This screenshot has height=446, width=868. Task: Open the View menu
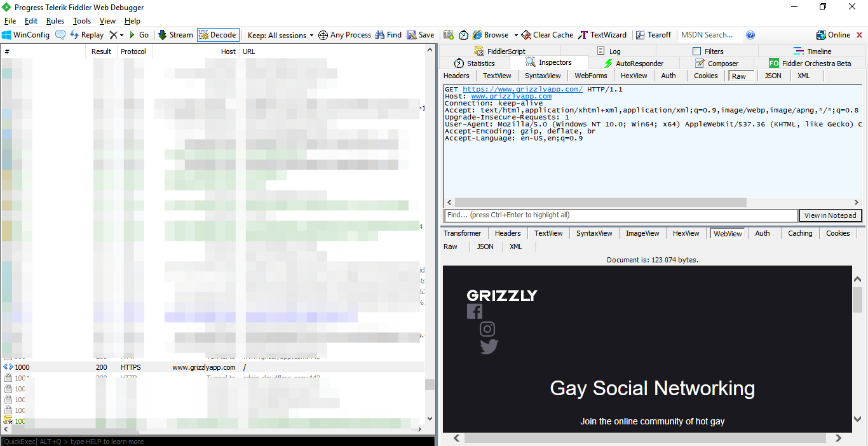tap(107, 21)
